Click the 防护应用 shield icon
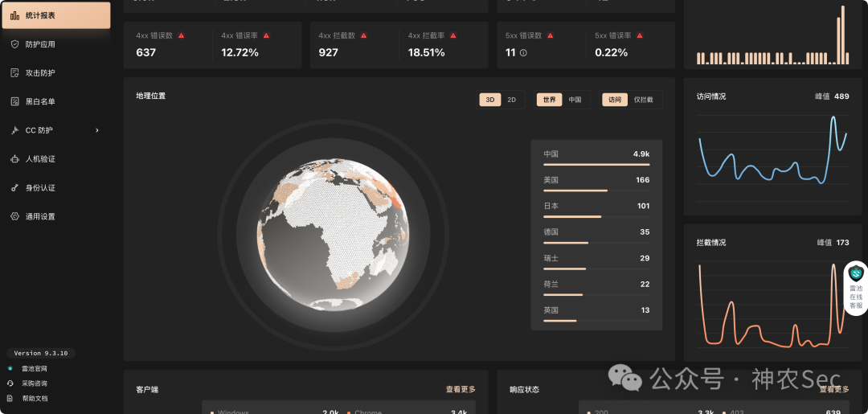 pyautogui.click(x=15, y=44)
